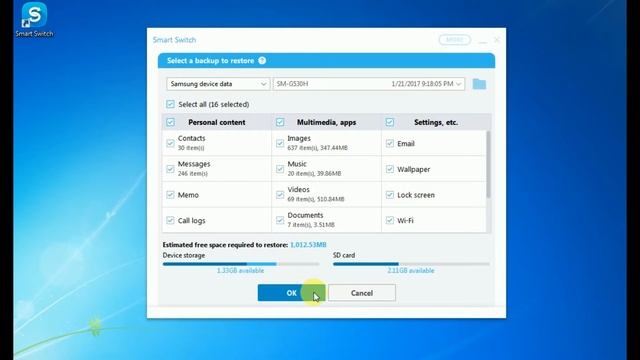Viewport: 640px width, 360px height.
Task: Toggle the Multimedia, apps column checkbox
Action: pos(280,122)
